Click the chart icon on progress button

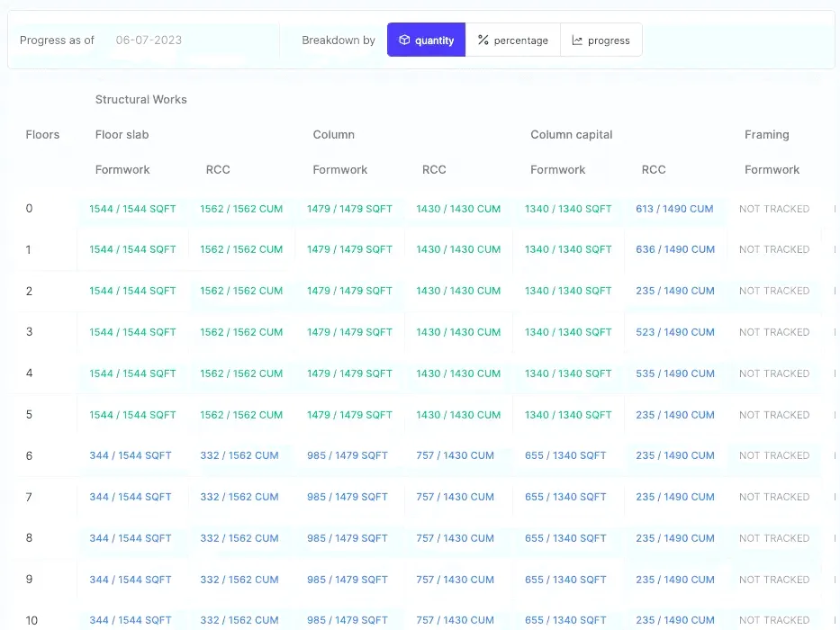(x=577, y=40)
